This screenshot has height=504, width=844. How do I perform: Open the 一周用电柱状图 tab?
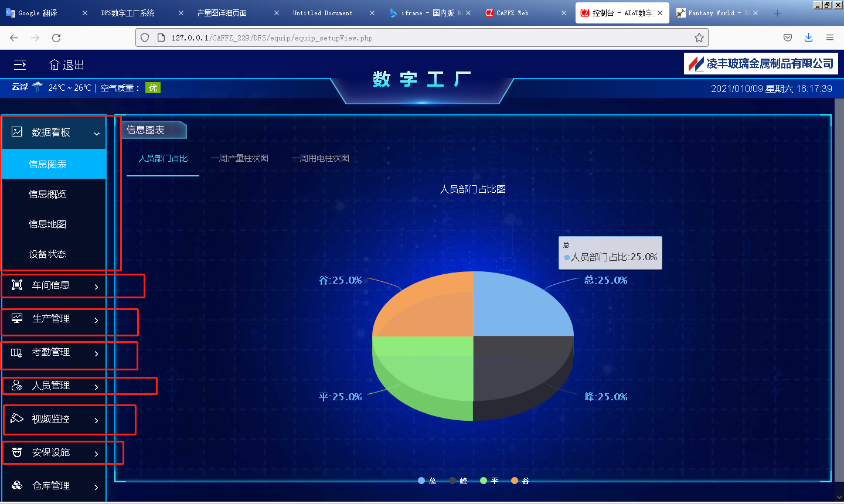pyautogui.click(x=320, y=158)
